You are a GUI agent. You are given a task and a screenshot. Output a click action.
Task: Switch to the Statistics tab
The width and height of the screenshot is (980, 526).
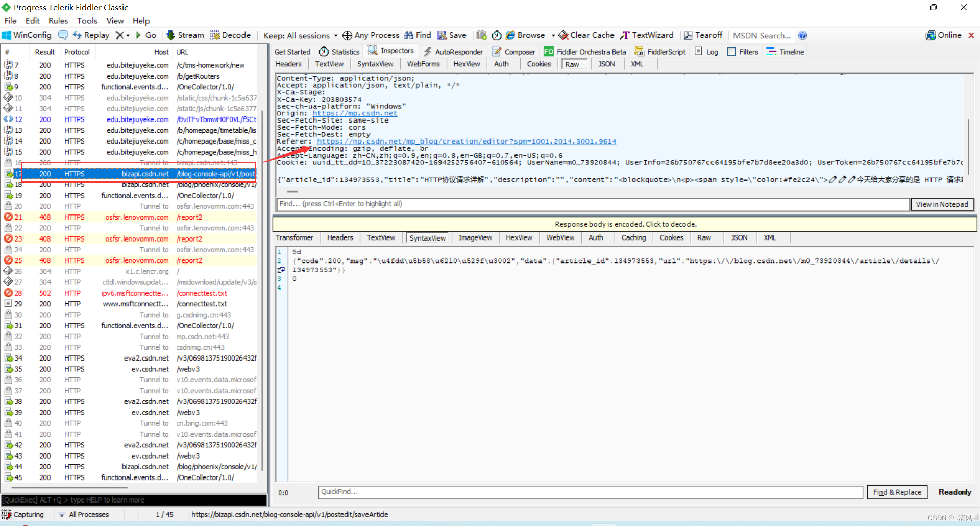339,52
